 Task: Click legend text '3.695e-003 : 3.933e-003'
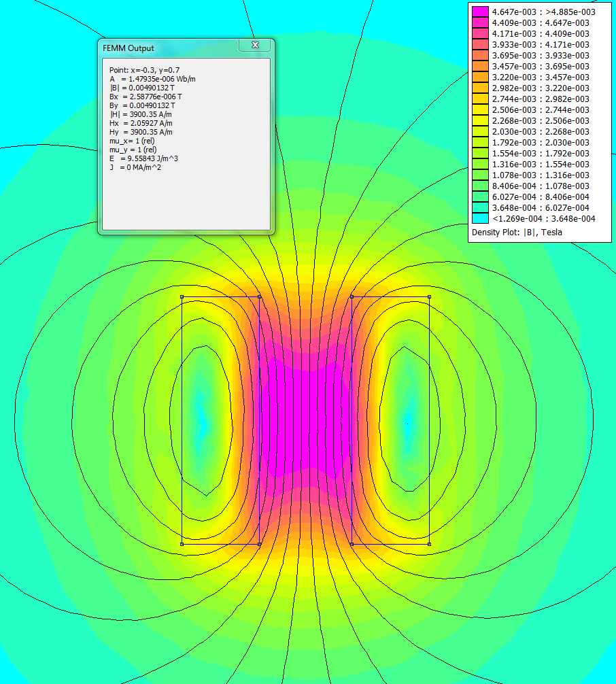541,55
